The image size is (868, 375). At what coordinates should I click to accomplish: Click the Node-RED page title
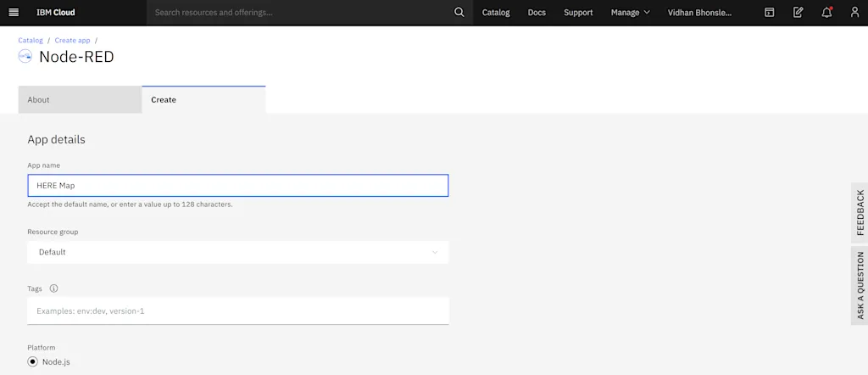(76, 57)
